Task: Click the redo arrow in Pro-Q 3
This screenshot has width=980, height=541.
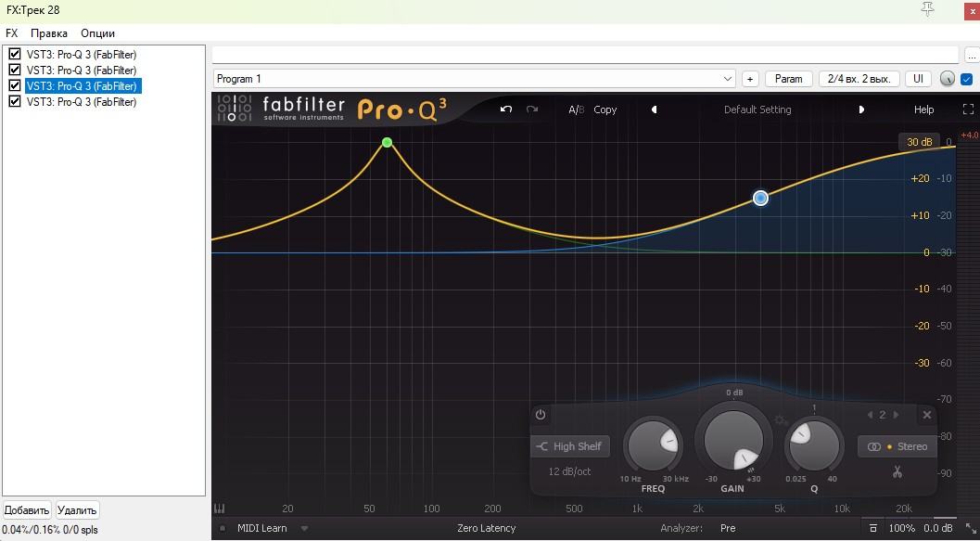Action: pyautogui.click(x=532, y=109)
